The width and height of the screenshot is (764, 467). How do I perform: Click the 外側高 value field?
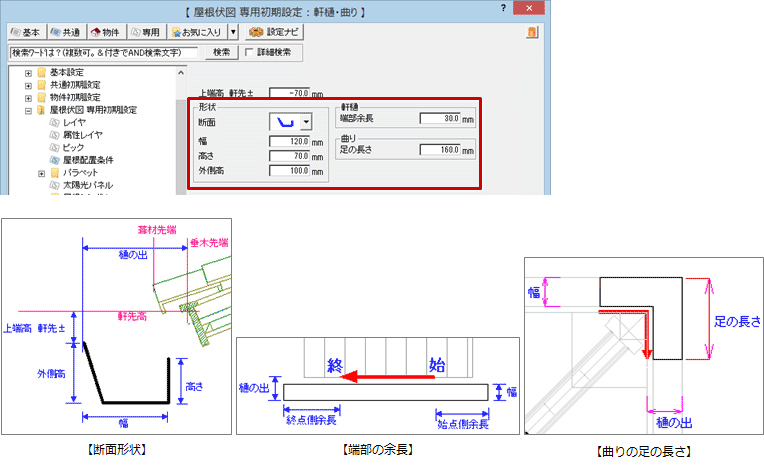pos(289,171)
